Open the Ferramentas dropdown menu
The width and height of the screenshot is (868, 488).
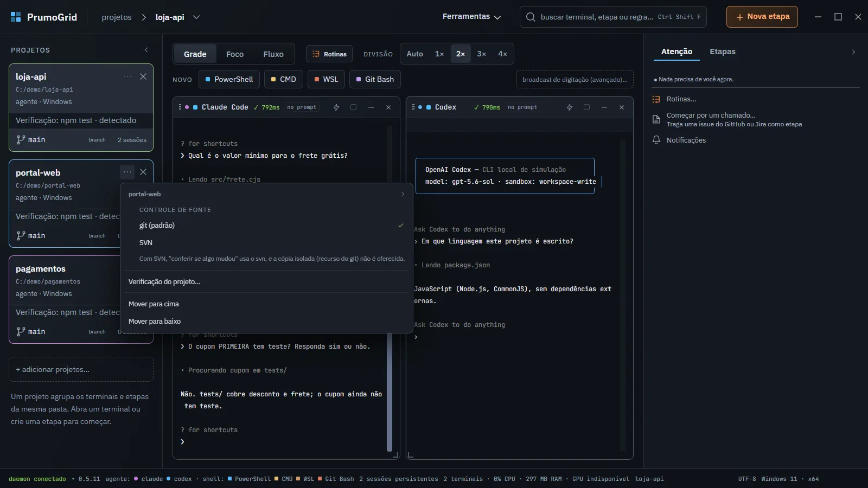(471, 17)
